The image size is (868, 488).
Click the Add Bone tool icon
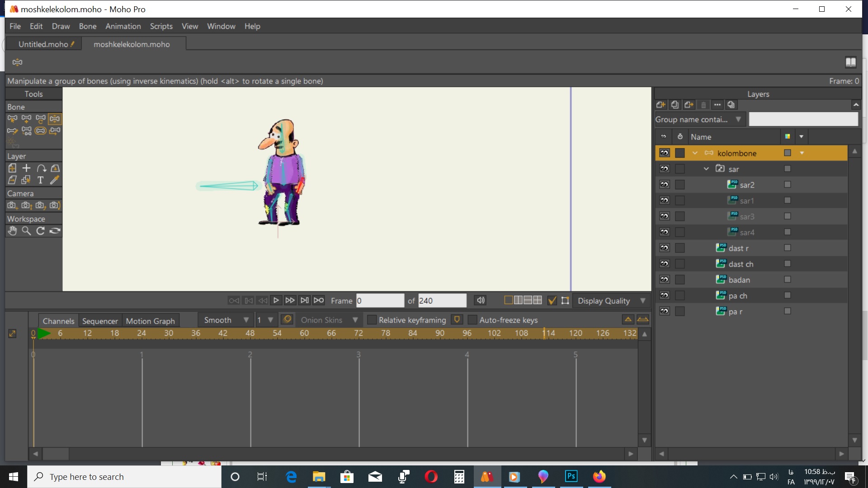pos(27,118)
